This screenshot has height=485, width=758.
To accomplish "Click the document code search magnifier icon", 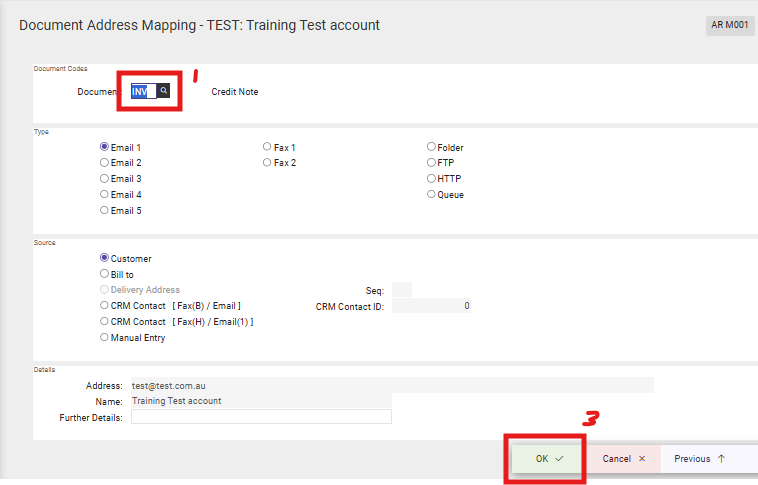I will coord(164,91).
